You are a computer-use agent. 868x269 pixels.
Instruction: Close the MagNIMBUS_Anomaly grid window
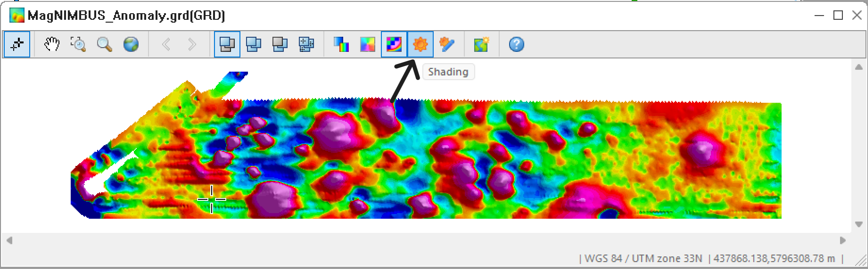(857, 15)
